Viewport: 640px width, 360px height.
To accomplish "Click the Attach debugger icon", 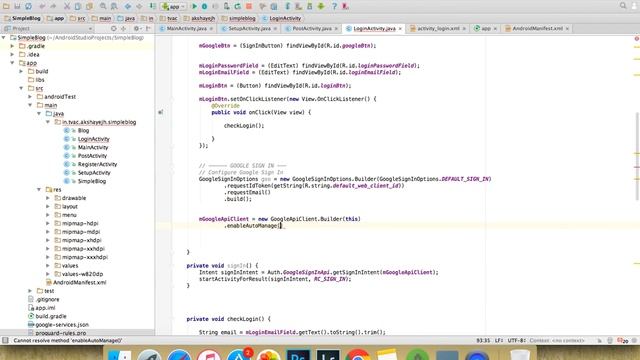I will (x=227, y=6).
